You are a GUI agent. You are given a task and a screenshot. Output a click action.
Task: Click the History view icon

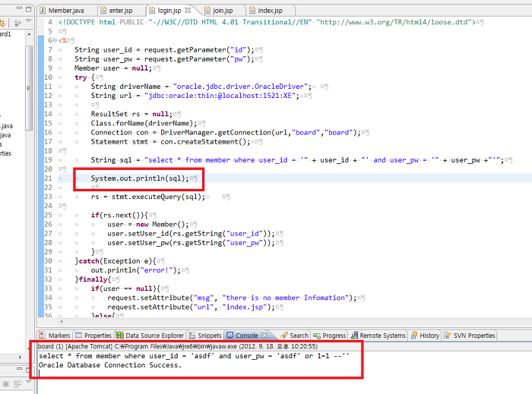414,336
